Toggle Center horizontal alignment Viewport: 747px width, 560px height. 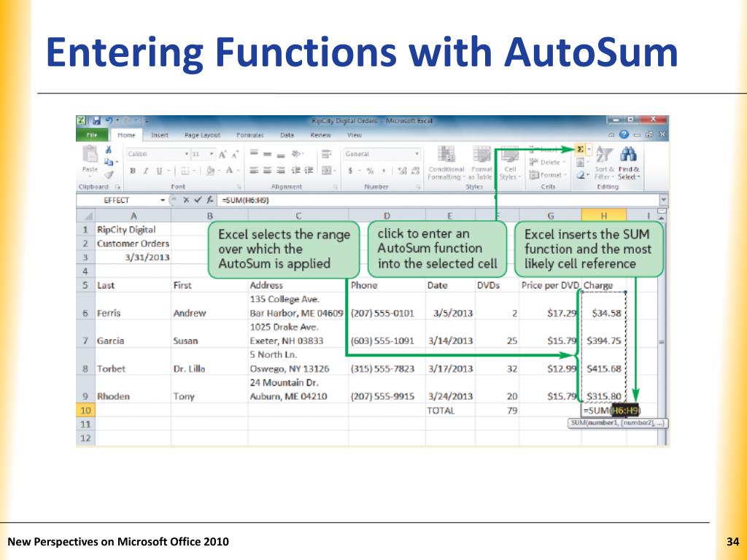coord(268,171)
